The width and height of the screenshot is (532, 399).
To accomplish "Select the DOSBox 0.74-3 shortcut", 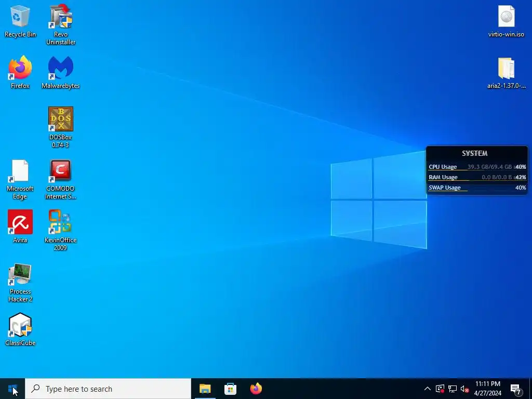I will (x=60, y=128).
